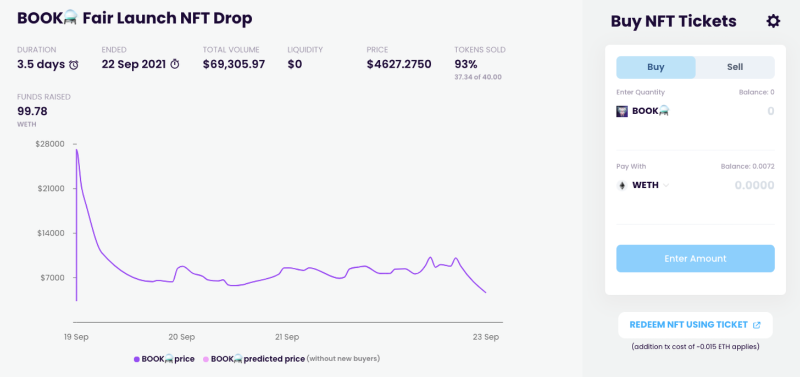The width and height of the screenshot is (800, 377).
Task: Click the external link icon on Redeem button
Action: pos(757,325)
